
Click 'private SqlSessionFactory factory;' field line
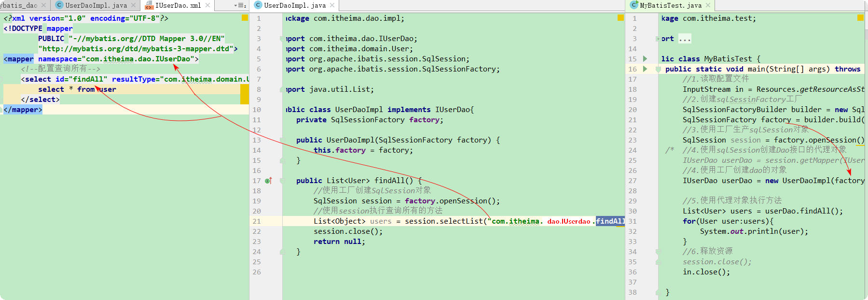tap(370, 120)
